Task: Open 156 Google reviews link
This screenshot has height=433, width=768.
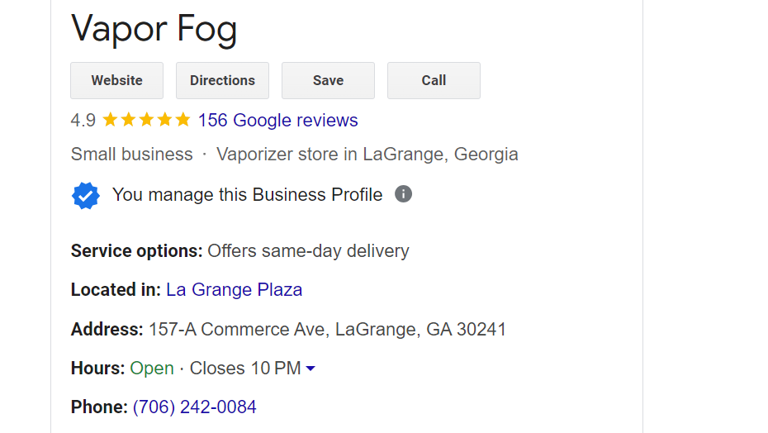Action: click(278, 120)
